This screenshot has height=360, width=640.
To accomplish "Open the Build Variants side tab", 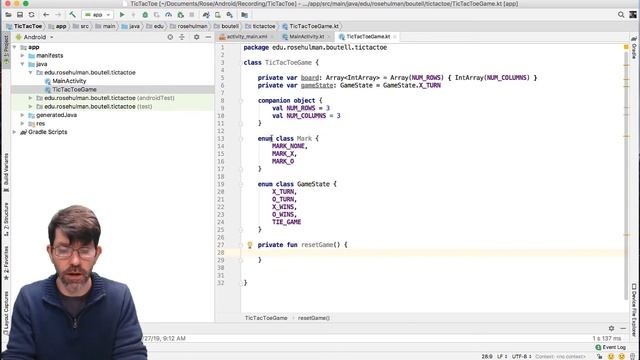I will pos(6,172).
